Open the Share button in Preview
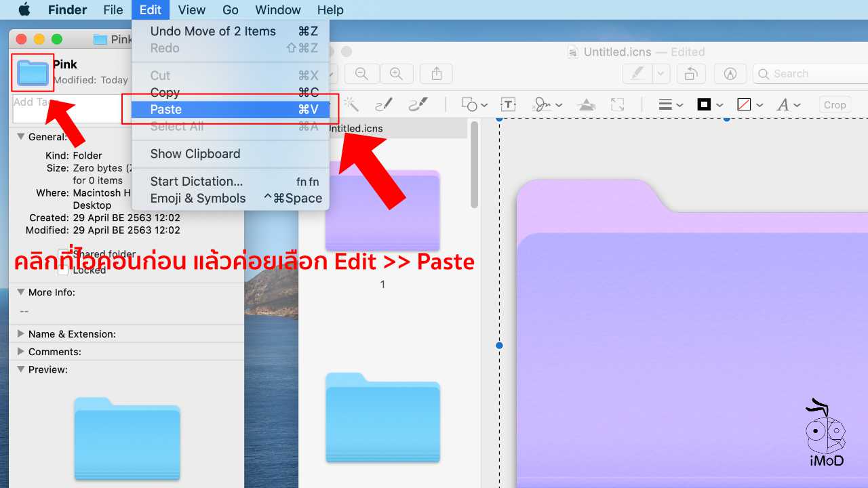Viewport: 868px width, 488px height. (437, 74)
